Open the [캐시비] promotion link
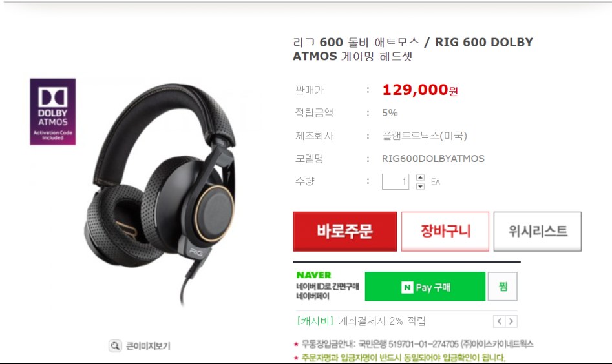The width and height of the screenshot is (612, 364). (315, 321)
